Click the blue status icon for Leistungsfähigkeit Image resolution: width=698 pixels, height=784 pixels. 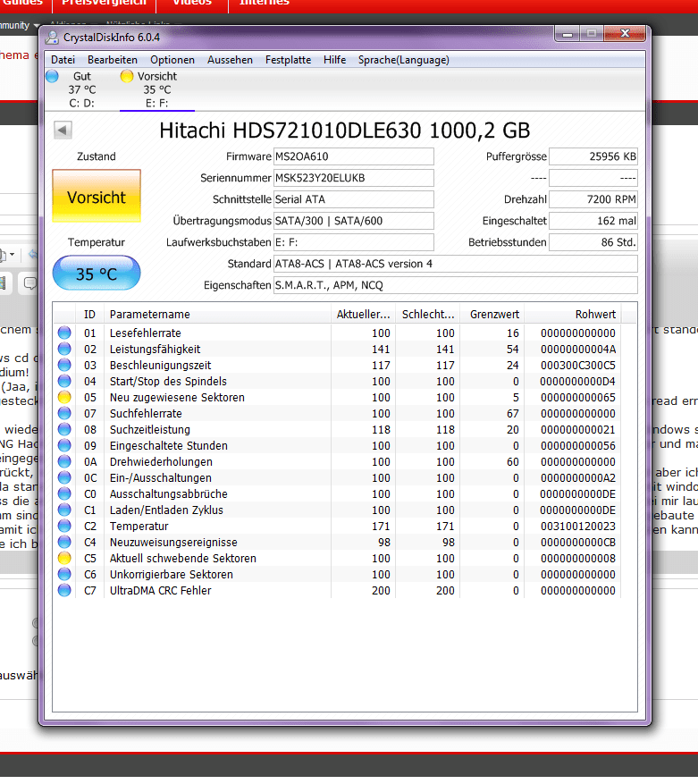pos(64,349)
